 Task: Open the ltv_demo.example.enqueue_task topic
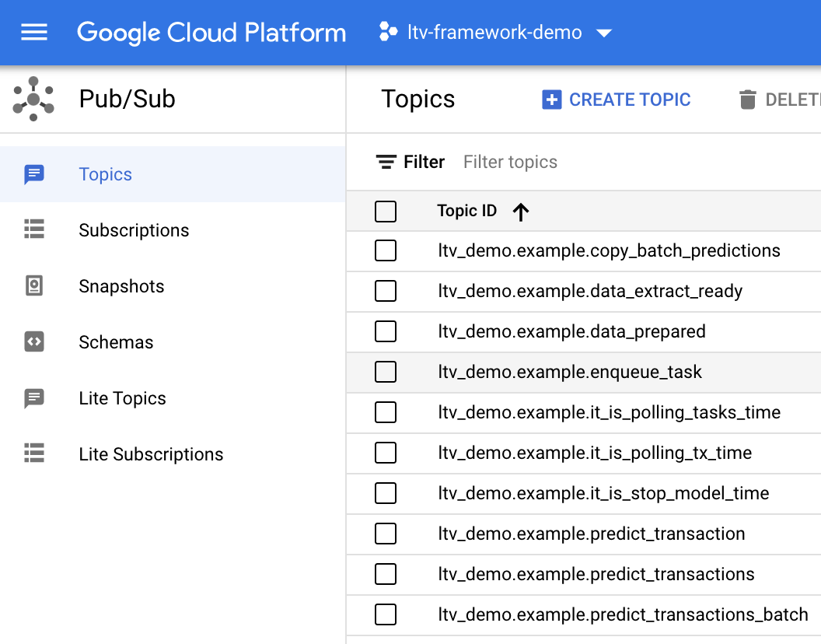point(570,372)
